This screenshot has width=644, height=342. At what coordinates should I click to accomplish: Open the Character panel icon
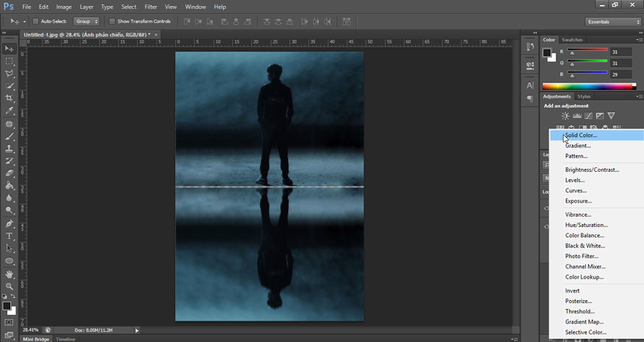pyautogui.click(x=530, y=85)
